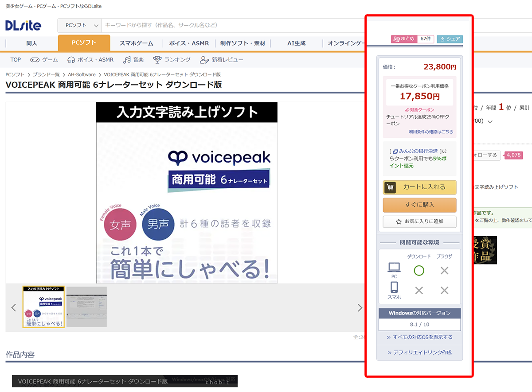Open the 利用条件の確認はこちら link
The height and width of the screenshot is (392, 532).
tap(431, 132)
